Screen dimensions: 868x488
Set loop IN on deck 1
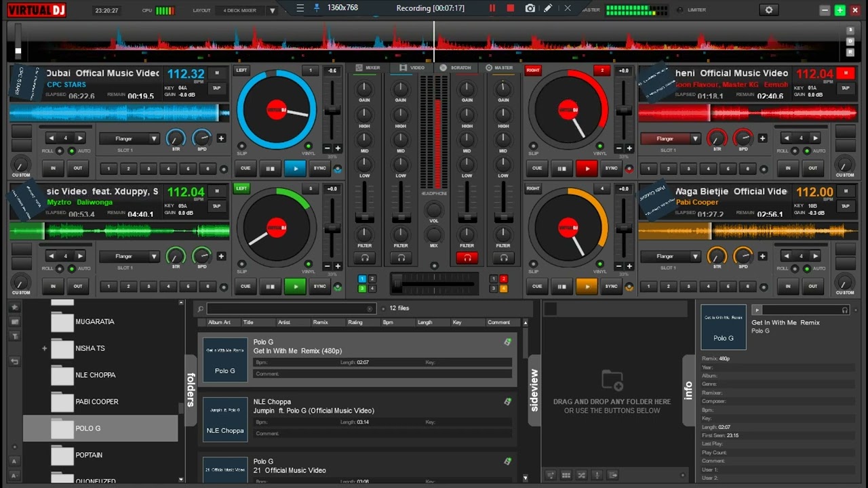53,168
